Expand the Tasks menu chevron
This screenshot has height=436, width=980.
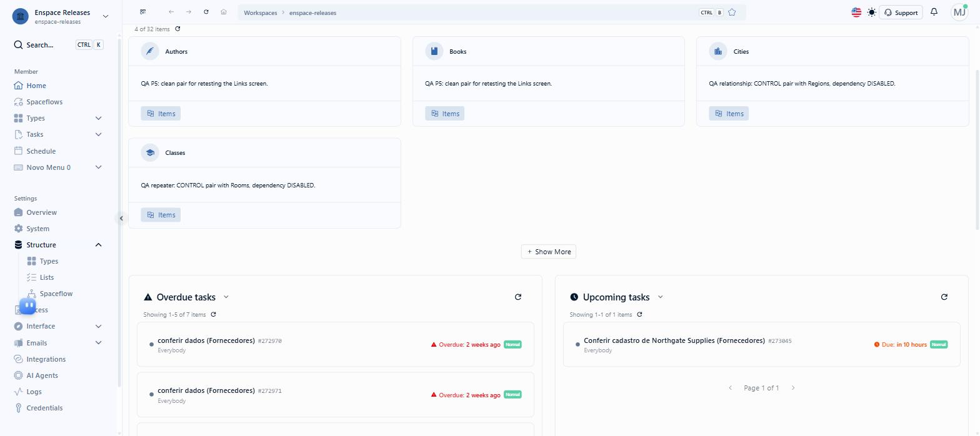point(98,134)
